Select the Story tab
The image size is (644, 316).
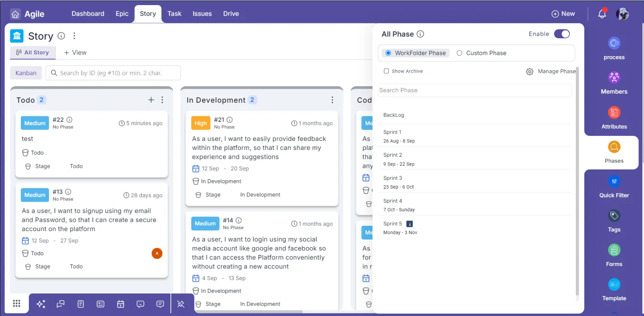(148, 14)
